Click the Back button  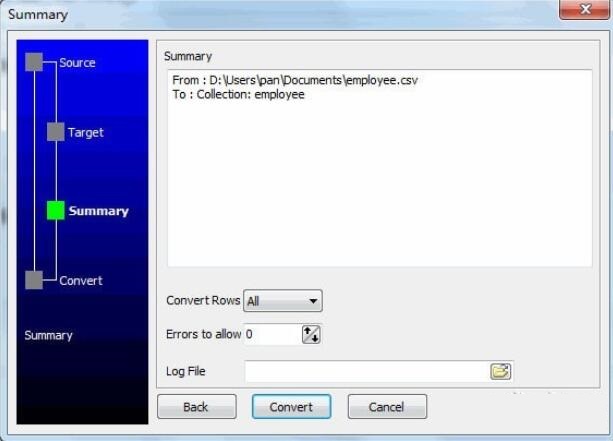pos(197,407)
